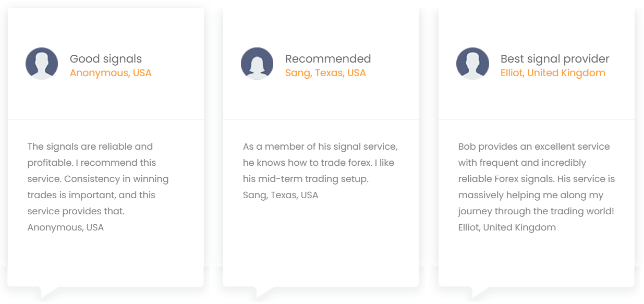Select the orange 'Anonymous, USA' author name
This screenshot has height=304, width=644.
coord(111,73)
